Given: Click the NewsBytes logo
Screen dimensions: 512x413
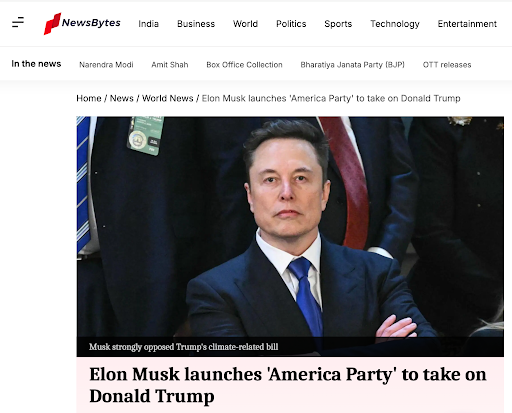Looking at the screenshot, I should pyautogui.click(x=82, y=23).
